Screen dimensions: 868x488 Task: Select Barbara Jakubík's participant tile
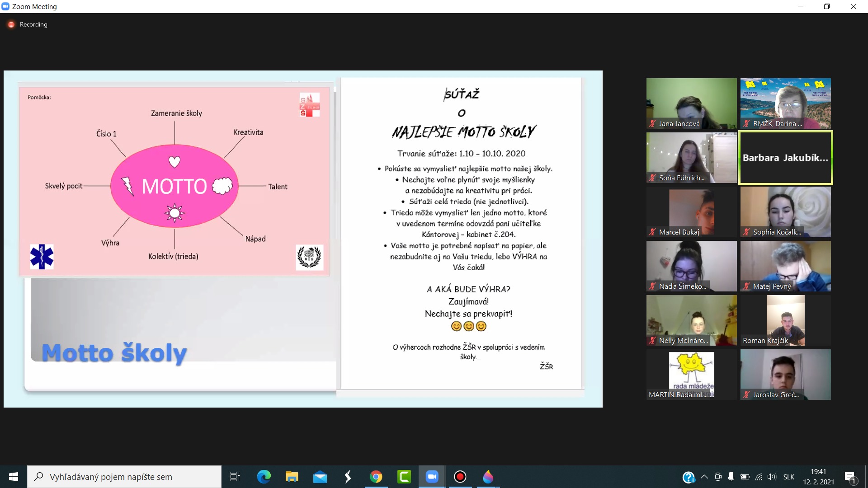(x=785, y=158)
